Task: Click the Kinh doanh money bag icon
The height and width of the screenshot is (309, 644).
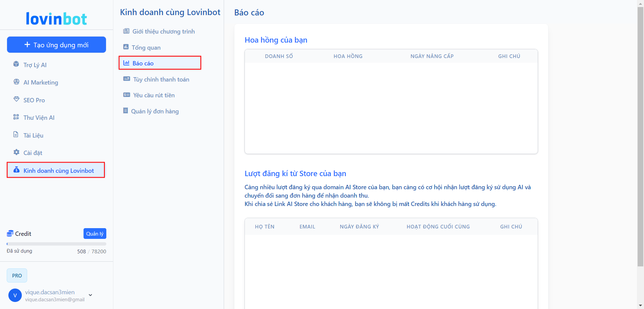Action: [x=16, y=170]
